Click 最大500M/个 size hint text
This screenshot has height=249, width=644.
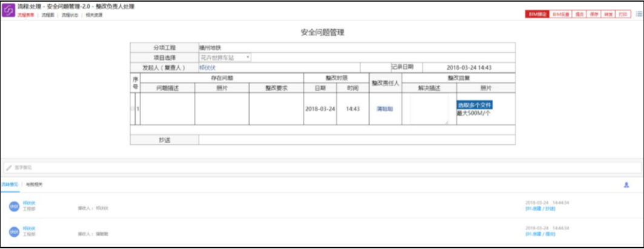[474, 113]
